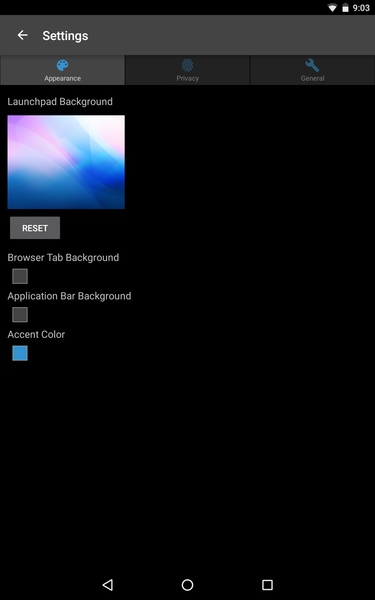Open the Android recent apps square

tap(267, 585)
